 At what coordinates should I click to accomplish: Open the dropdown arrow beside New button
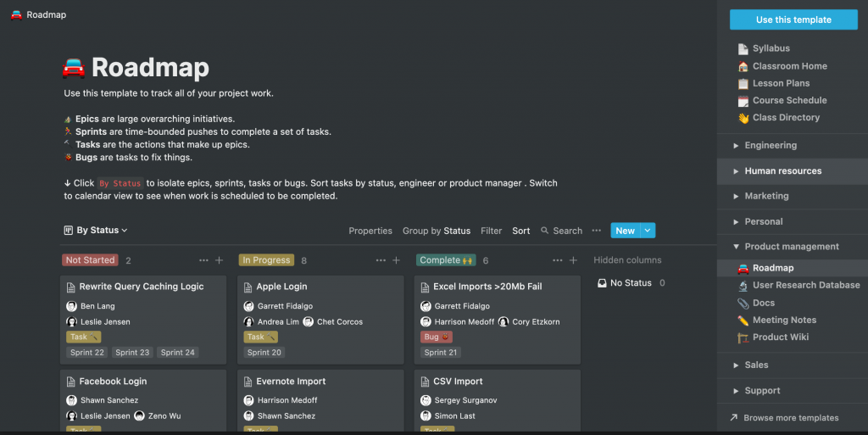(x=648, y=231)
